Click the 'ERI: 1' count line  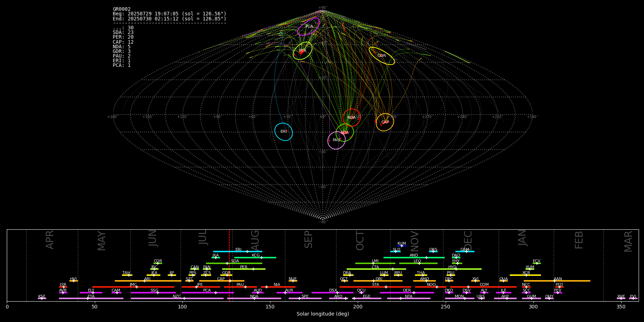(x=122, y=60)
